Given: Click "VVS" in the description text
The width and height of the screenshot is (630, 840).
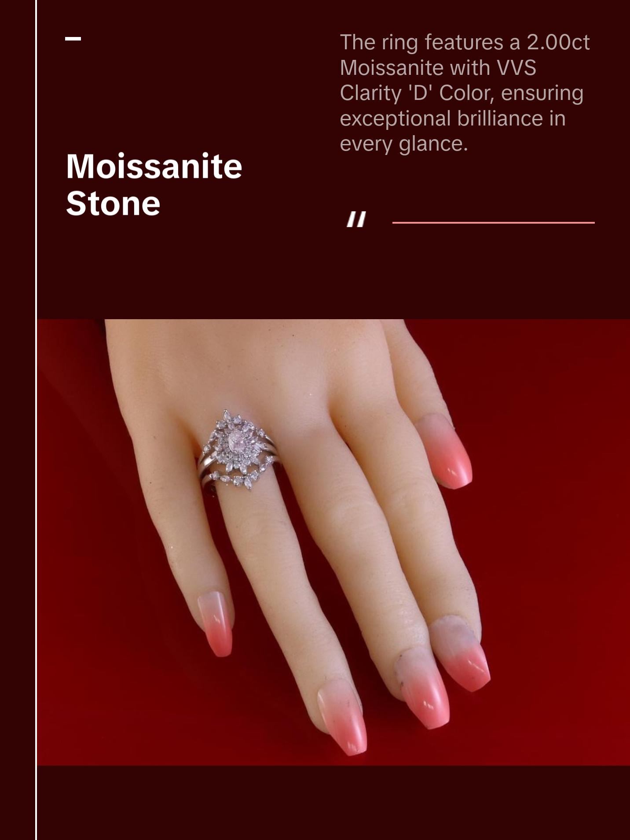Looking at the screenshot, I should (516, 68).
